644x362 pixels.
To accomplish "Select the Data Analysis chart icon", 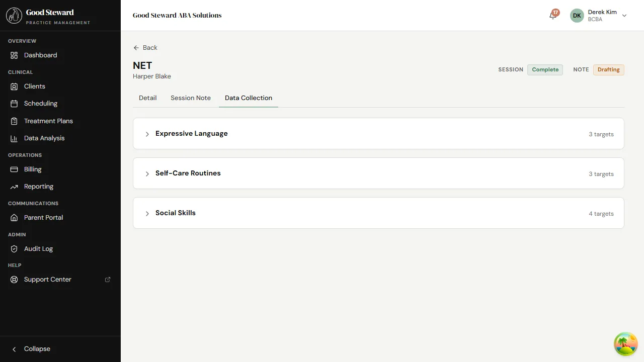I will tap(14, 138).
